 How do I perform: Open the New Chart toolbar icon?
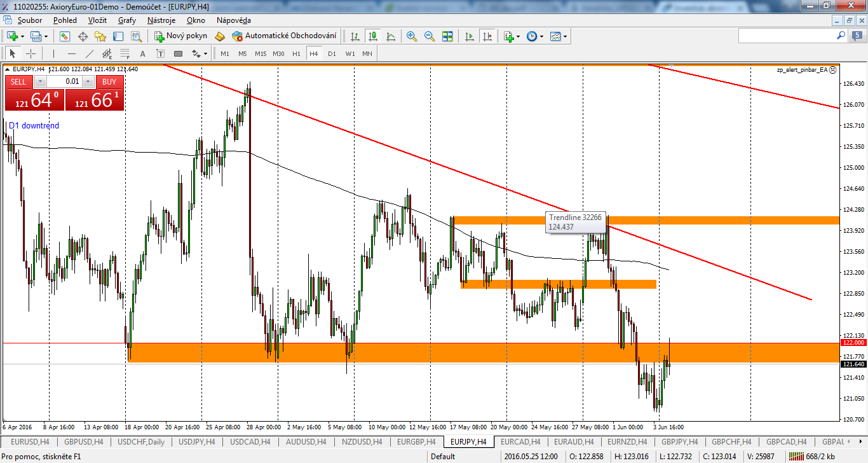point(12,36)
